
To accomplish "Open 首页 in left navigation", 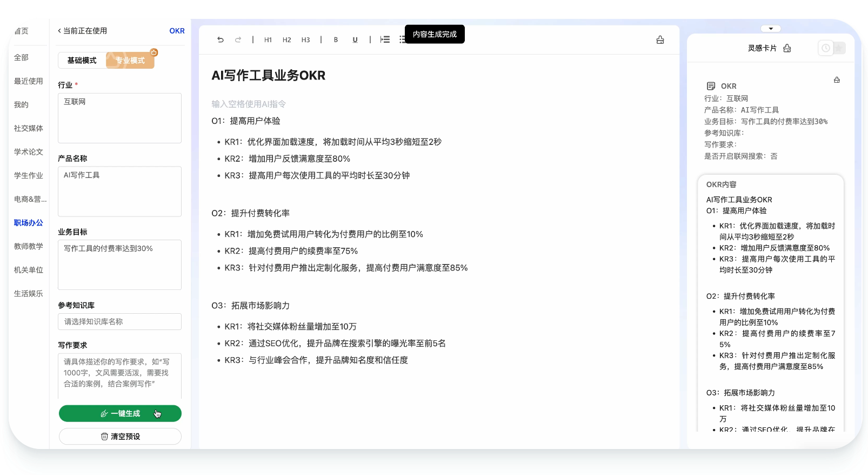I will tap(22, 31).
